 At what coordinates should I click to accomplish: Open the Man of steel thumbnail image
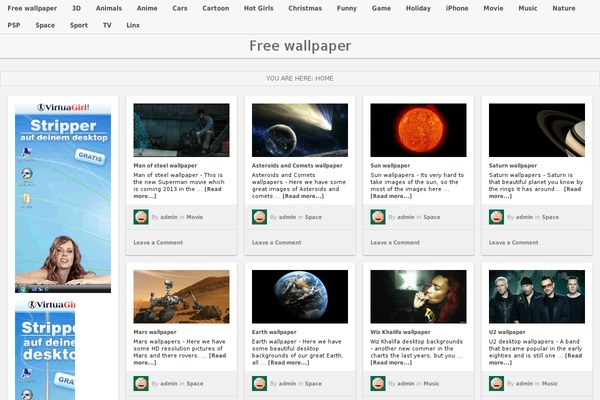point(181,130)
